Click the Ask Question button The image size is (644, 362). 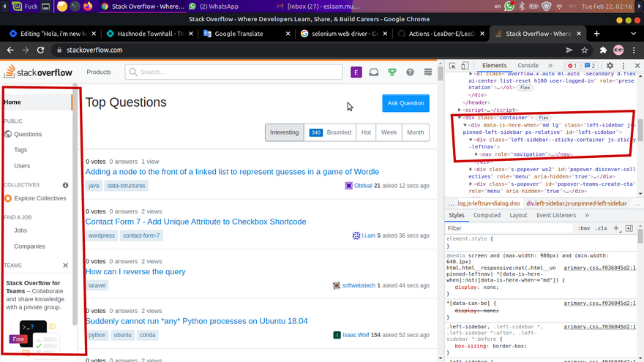pos(405,103)
